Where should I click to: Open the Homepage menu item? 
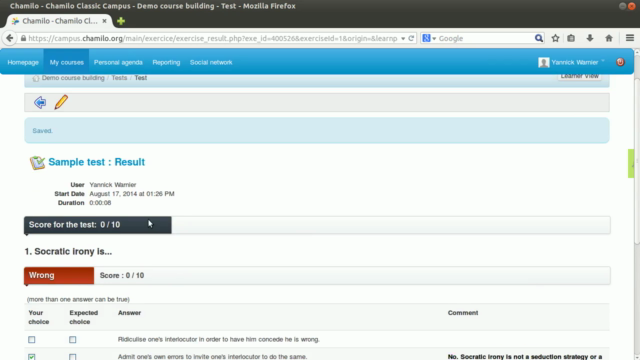pos(23,62)
